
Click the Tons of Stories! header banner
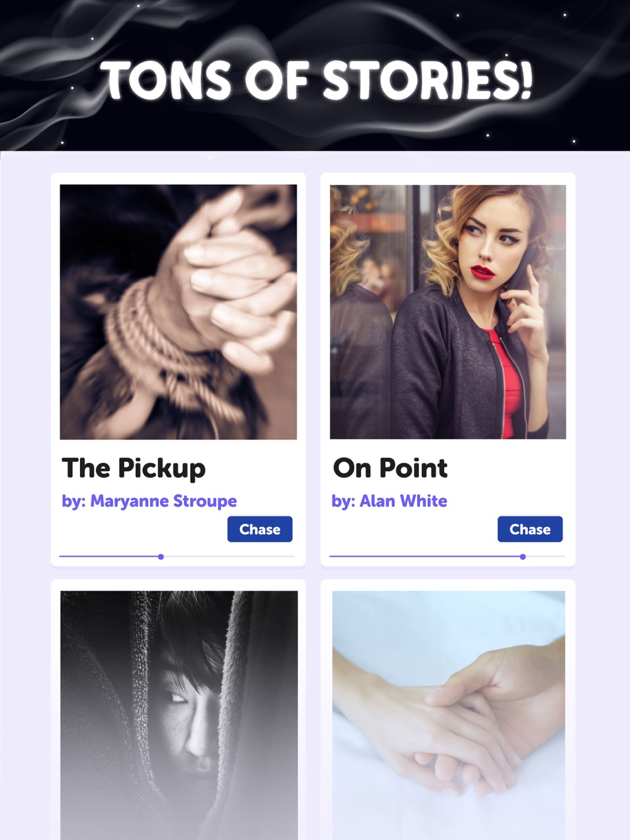[x=315, y=76]
